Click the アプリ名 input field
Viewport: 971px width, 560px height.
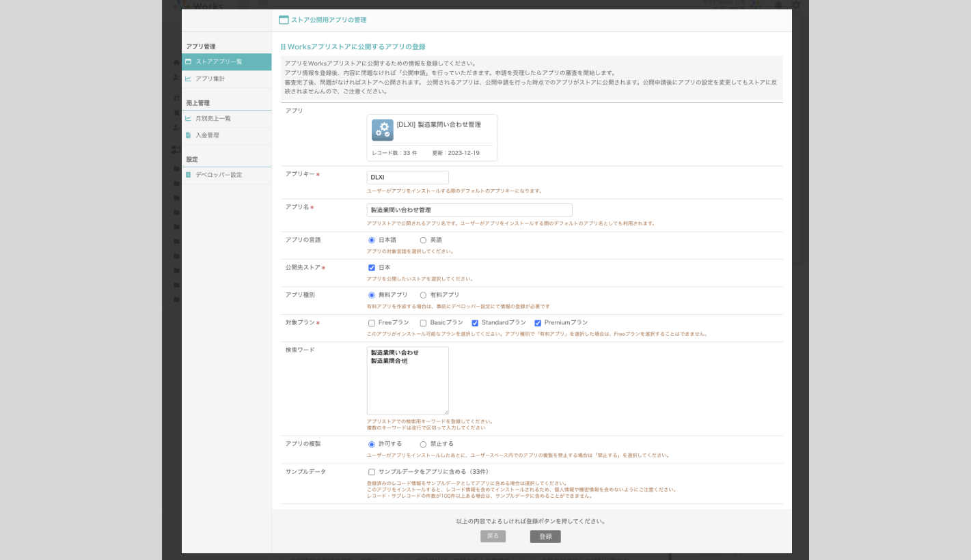tap(469, 210)
